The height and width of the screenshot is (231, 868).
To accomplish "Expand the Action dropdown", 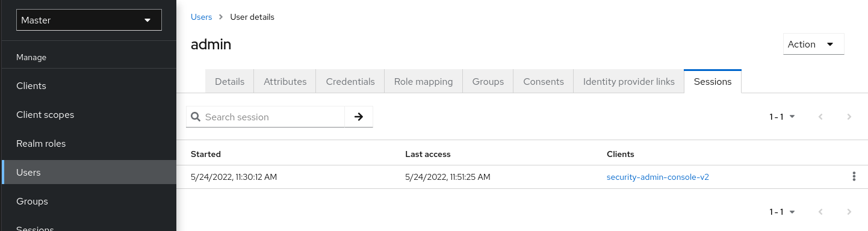I will click(x=813, y=44).
